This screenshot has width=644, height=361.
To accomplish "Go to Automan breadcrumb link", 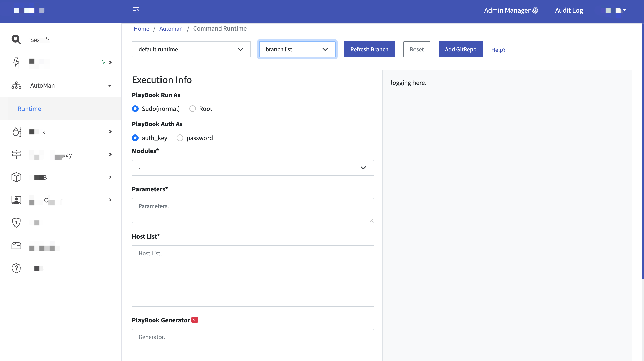I will (171, 29).
